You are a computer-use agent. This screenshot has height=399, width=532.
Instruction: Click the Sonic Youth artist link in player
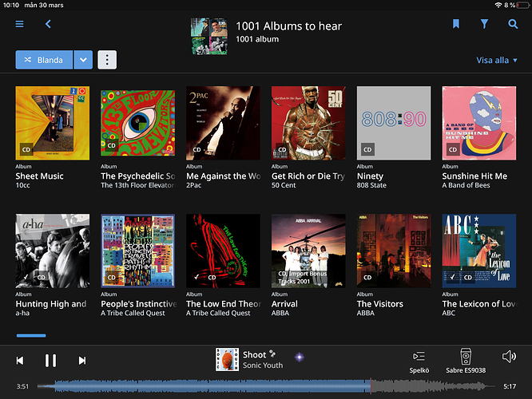coord(263,365)
